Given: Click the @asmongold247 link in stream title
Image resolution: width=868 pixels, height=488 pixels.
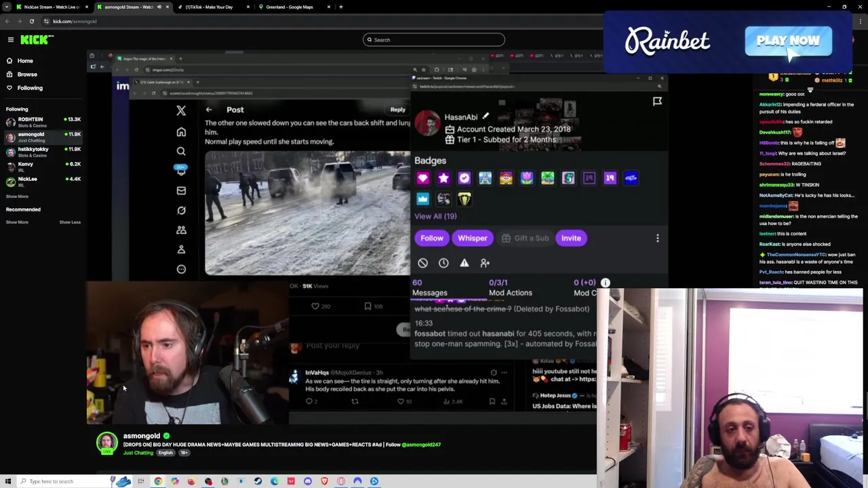Looking at the screenshot, I should pyautogui.click(x=421, y=445).
